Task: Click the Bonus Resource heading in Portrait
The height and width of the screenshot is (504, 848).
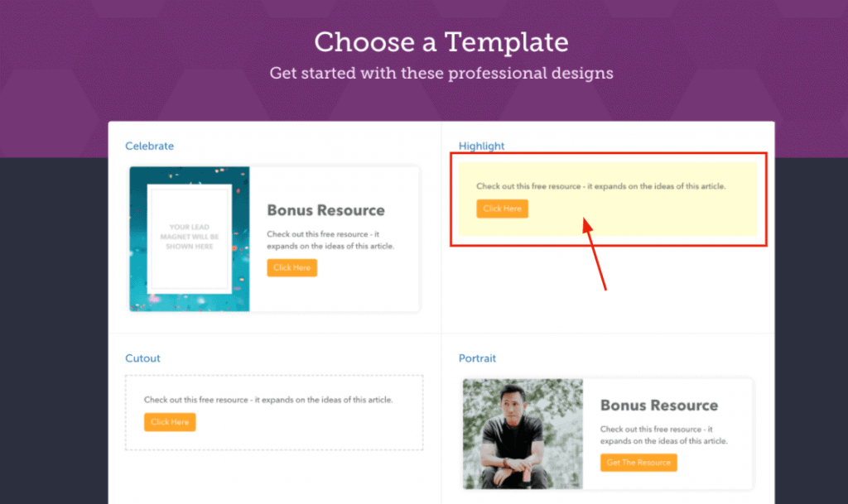Action: pos(659,406)
